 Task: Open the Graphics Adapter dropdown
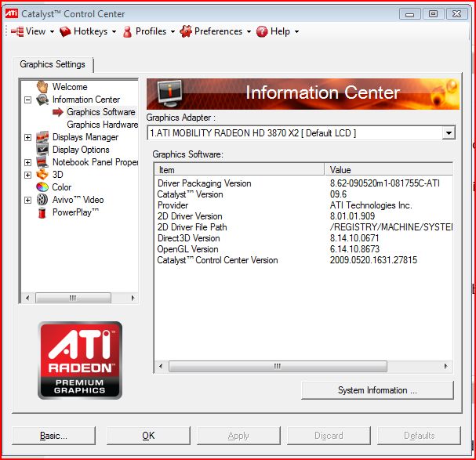click(x=449, y=133)
